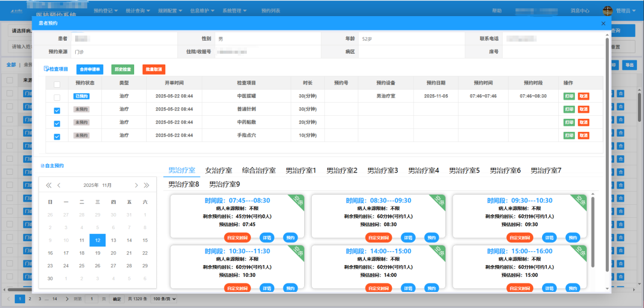The height and width of the screenshot is (308, 644).
Task: Click the 未预约 tag in 手指点穴 row
Action: click(81, 135)
